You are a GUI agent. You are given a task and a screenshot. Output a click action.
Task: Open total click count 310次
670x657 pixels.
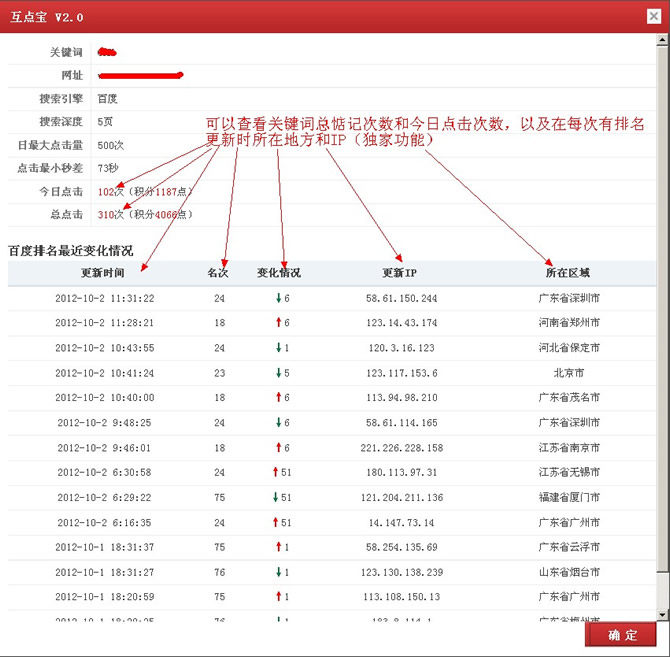click(x=110, y=214)
